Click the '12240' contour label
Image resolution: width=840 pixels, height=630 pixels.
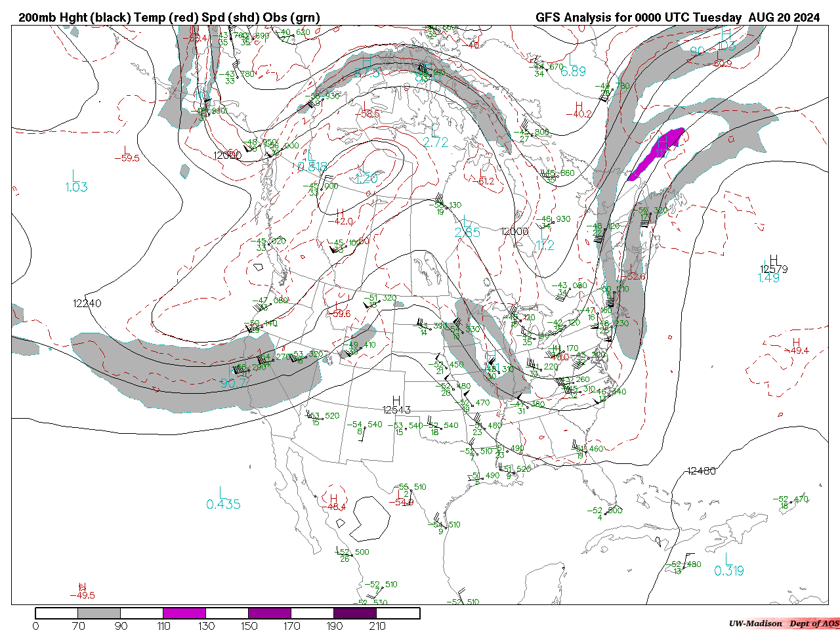point(87,303)
